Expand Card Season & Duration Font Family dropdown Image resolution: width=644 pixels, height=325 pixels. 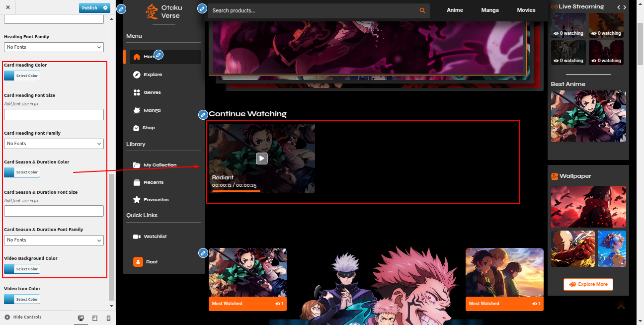tap(54, 240)
